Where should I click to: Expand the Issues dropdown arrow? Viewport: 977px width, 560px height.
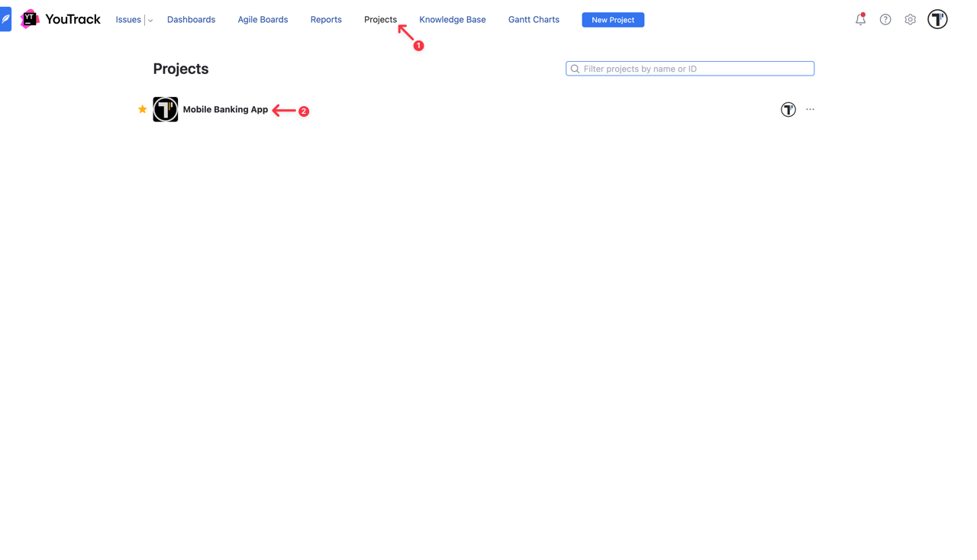point(150,21)
